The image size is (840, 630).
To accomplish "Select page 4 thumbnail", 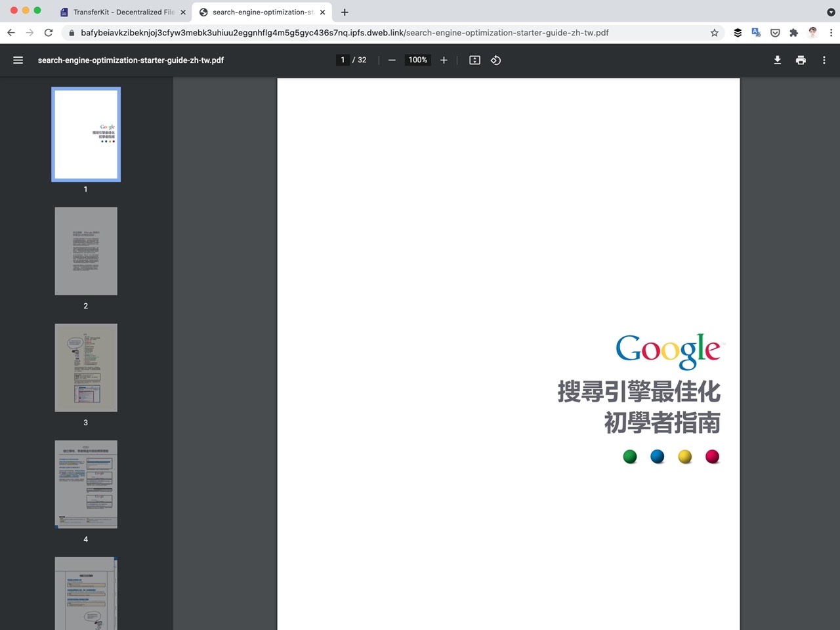I will 86,484.
